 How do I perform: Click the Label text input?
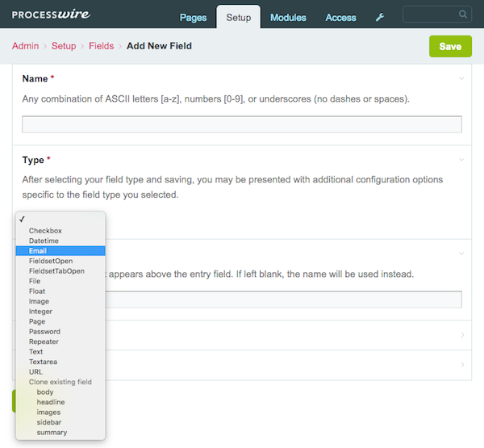click(283, 299)
